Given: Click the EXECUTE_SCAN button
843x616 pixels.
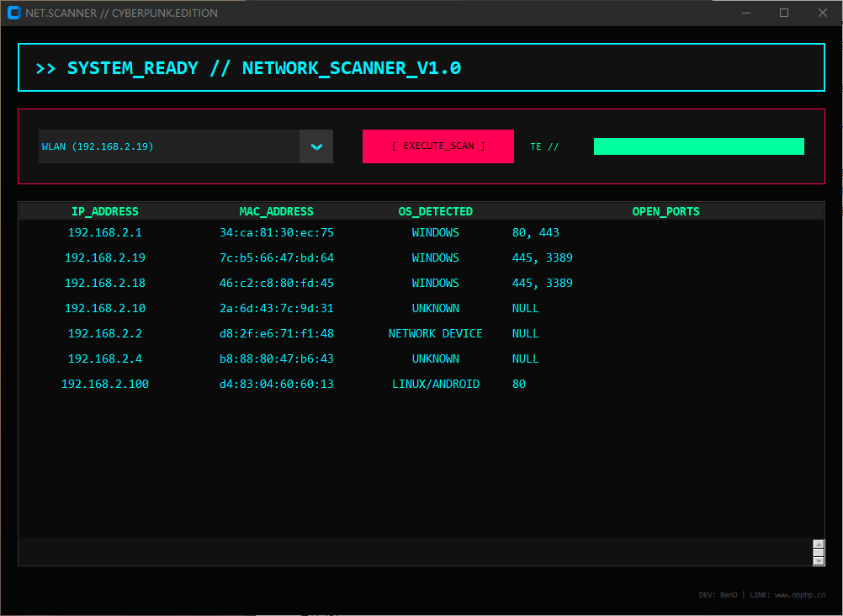Looking at the screenshot, I should point(438,146).
